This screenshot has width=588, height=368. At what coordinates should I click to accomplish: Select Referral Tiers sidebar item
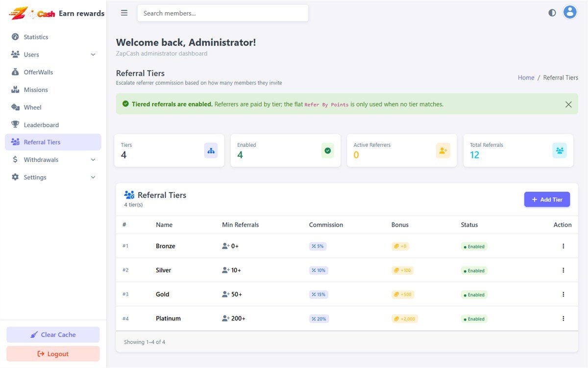pyautogui.click(x=53, y=142)
